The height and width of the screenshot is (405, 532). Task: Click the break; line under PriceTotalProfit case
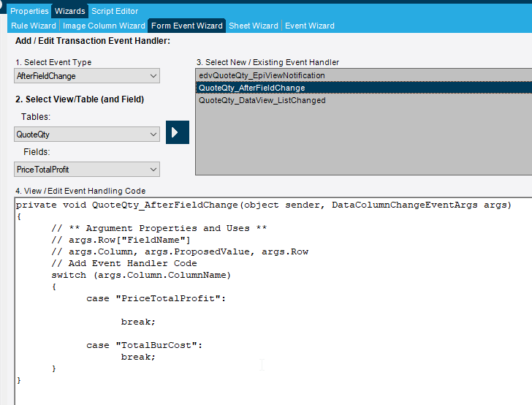click(138, 322)
